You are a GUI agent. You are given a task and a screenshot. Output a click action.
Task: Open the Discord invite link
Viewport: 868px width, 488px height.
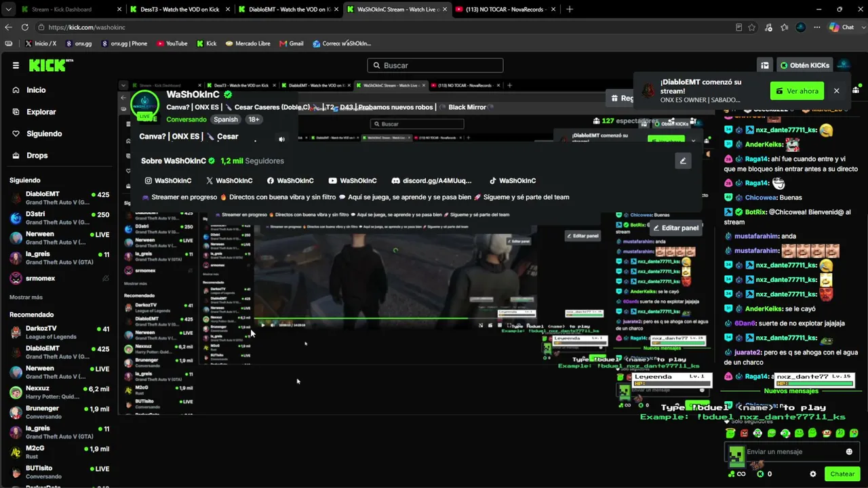coord(431,181)
